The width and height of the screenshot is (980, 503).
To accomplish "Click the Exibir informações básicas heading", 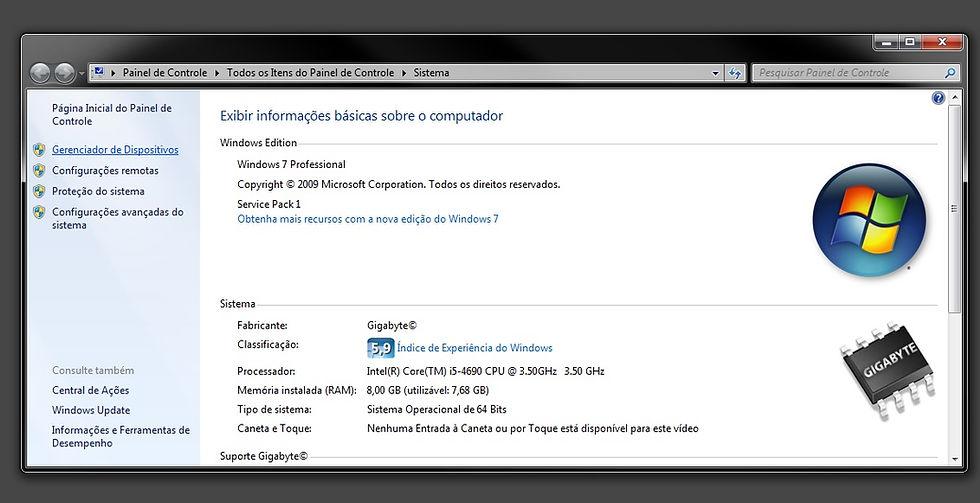I will click(361, 116).
